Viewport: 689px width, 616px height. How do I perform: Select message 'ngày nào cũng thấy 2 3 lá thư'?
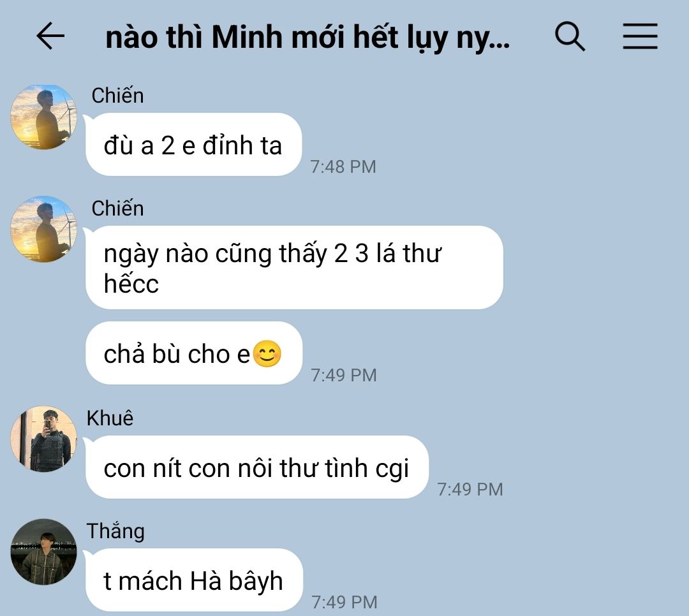294,267
